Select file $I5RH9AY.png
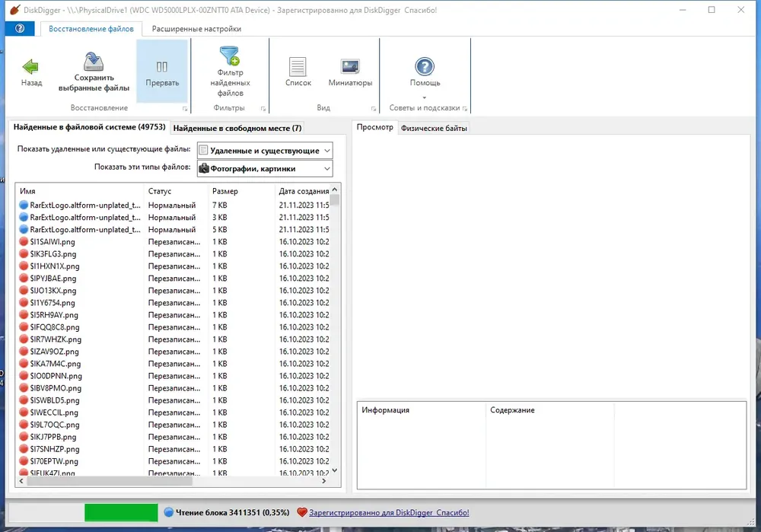Viewport: 761px width, 532px height. click(54, 314)
